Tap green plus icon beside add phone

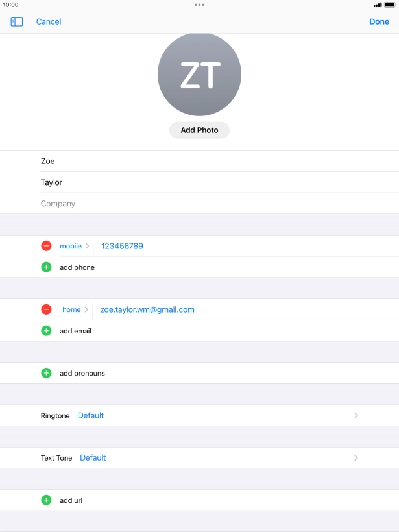[x=46, y=267]
